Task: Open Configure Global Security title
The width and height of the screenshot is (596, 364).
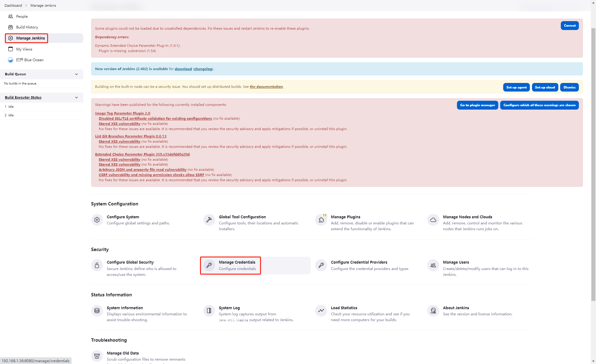Action: tap(130, 262)
